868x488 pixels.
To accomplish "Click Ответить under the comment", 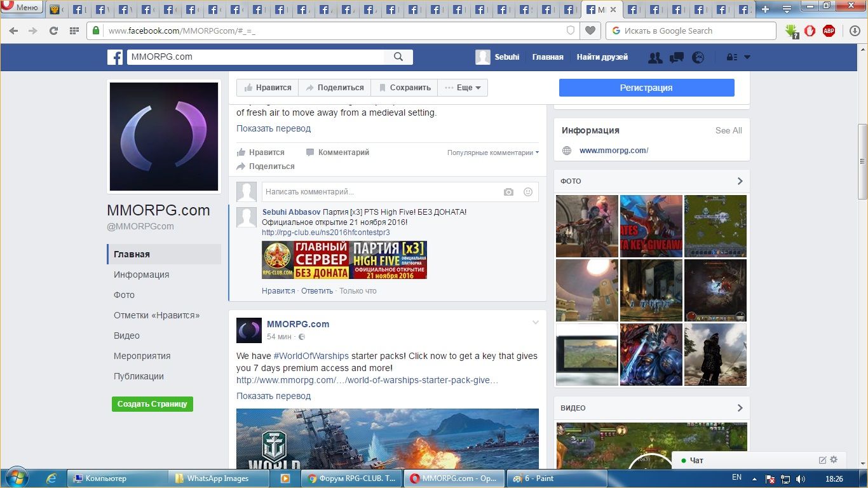I will tap(317, 291).
